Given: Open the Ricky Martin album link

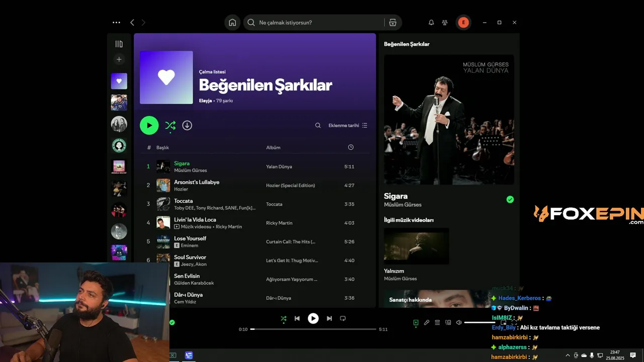Looking at the screenshot, I should pyautogui.click(x=279, y=223).
